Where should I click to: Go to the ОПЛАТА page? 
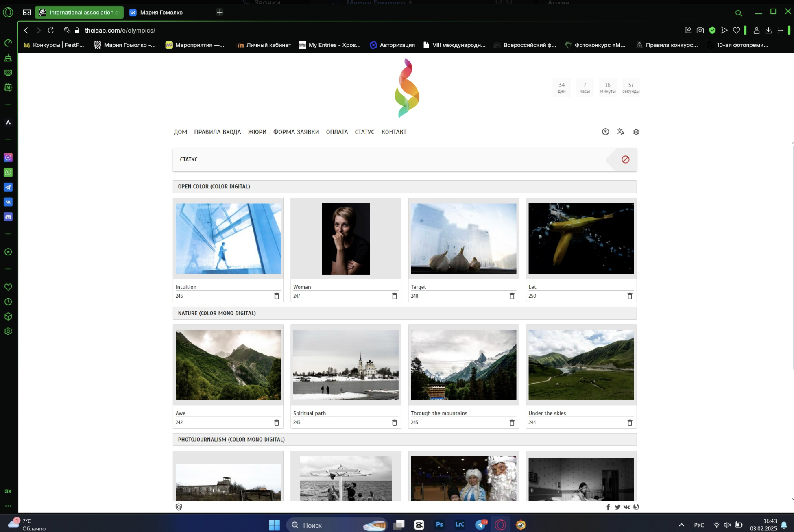pos(337,132)
